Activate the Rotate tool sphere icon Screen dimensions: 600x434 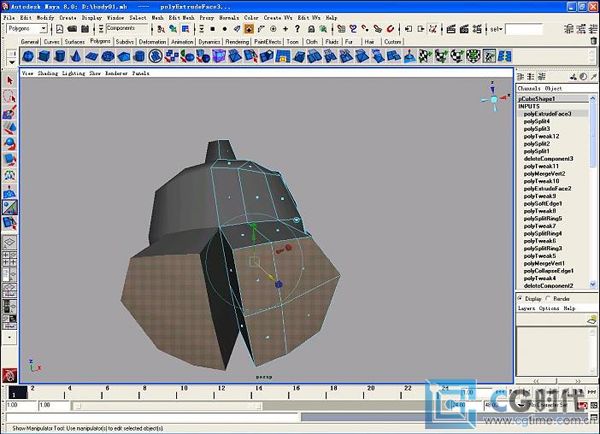pyautogui.click(x=10, y=144)
